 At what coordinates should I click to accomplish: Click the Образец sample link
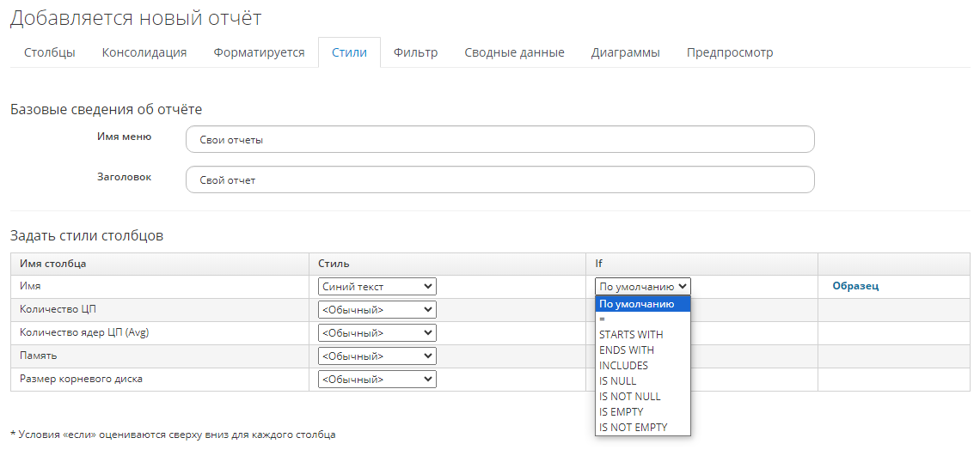pos(855,287)
